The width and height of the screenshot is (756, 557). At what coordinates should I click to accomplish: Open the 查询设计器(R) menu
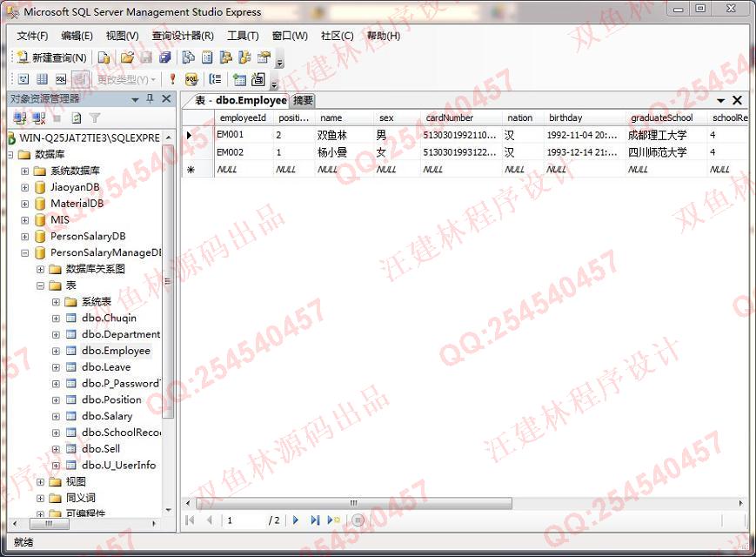(x=183, y=36)
